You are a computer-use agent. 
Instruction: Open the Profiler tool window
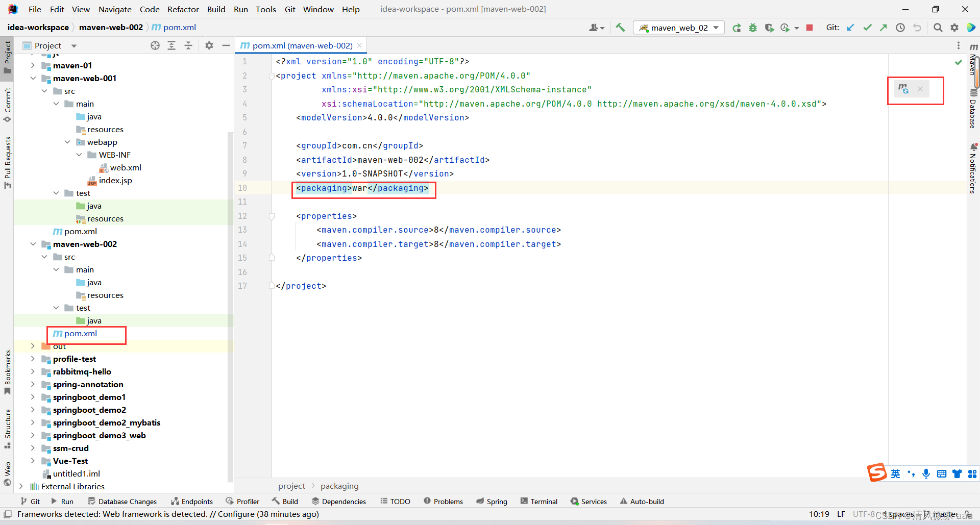pos(242,501)
